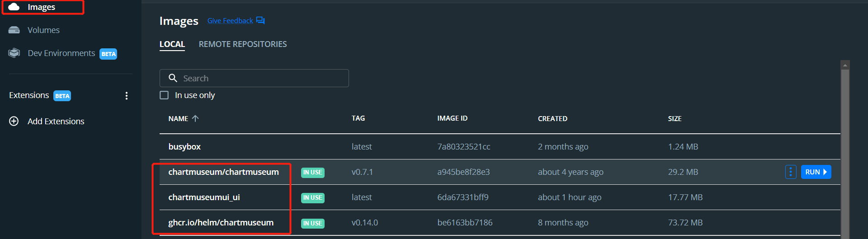
Task: Click the 'about 4 years ago' cell
Action: pos(571,172)
